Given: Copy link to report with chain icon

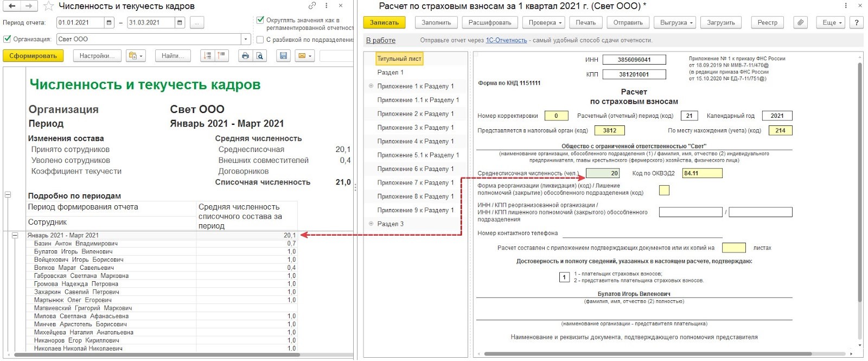Looking at the screenshot, I should [x=312, y=6].
